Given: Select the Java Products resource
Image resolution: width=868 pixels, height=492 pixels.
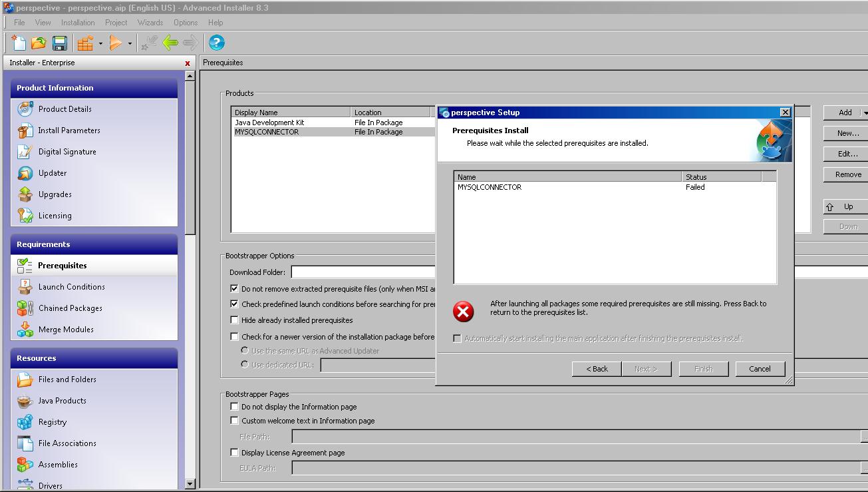Looking at the screenshot, I should [x=63, y=401].
